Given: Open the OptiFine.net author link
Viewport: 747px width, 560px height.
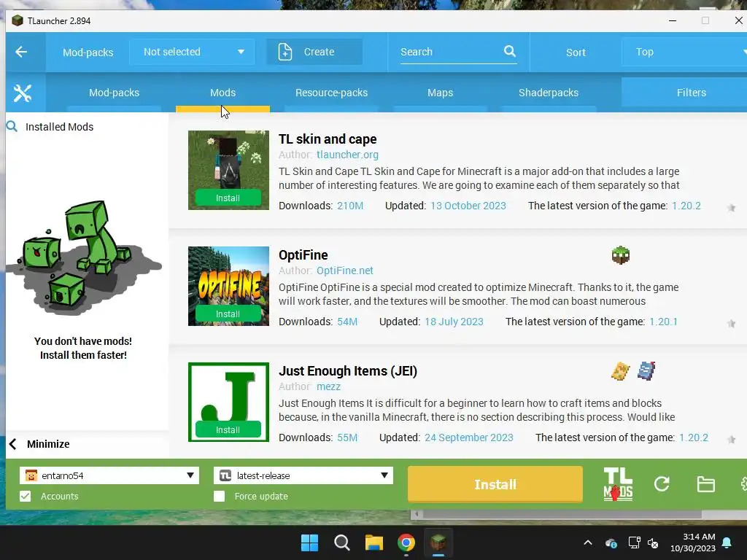Looking at the screenshot, I should (344, 271).
